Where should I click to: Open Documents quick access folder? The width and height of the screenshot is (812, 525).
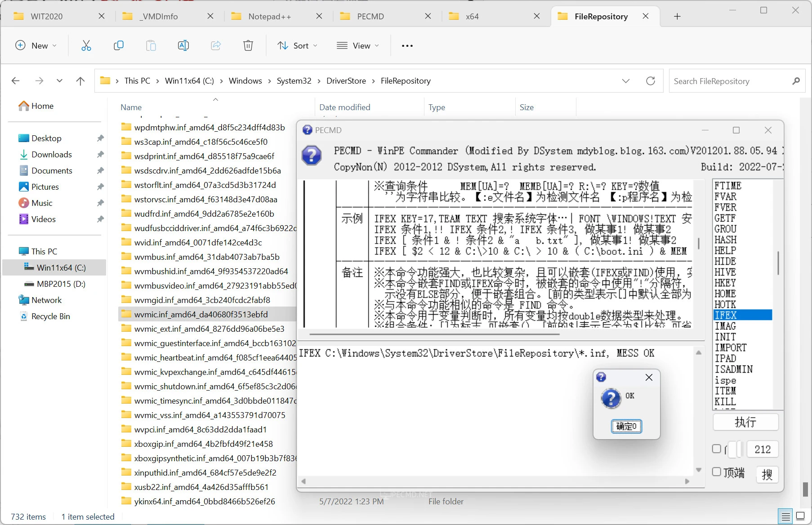45,170
